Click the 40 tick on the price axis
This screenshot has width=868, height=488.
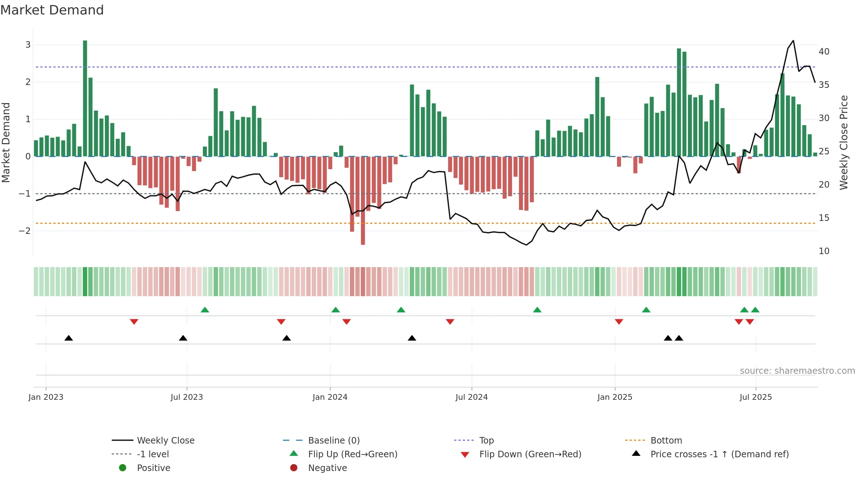(824, 52)
